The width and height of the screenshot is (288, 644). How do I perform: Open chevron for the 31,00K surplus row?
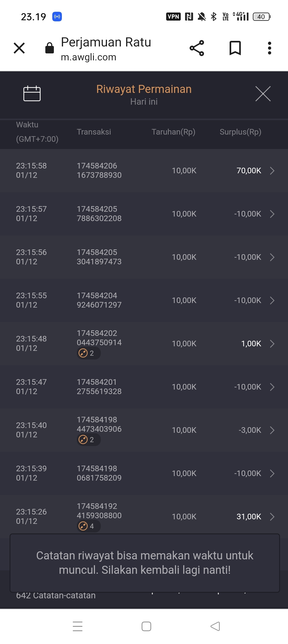point(272,517)
